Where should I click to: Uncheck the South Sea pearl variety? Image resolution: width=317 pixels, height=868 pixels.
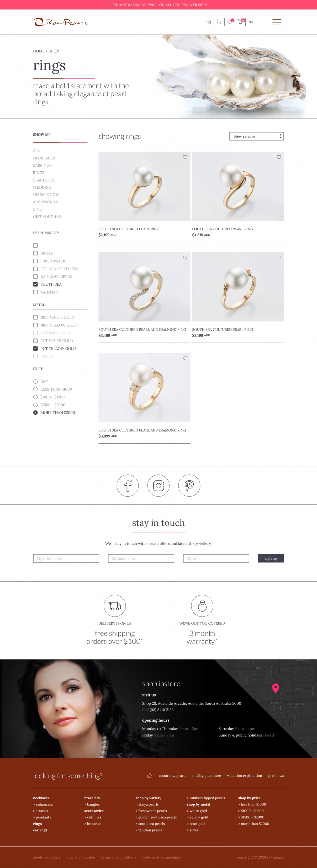[35, 284]
